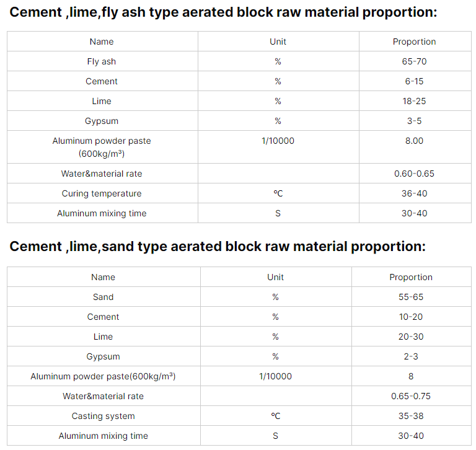The width and height of the screenshot is (476, 450).
Task: Click the 65-70 proportion value
Action: click(x=414, y=61)
